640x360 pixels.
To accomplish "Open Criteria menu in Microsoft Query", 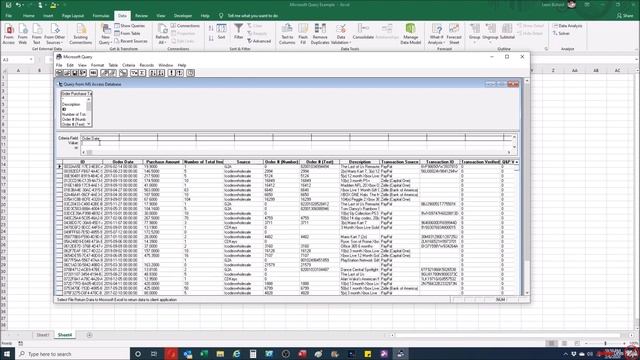I will point(129,65).
